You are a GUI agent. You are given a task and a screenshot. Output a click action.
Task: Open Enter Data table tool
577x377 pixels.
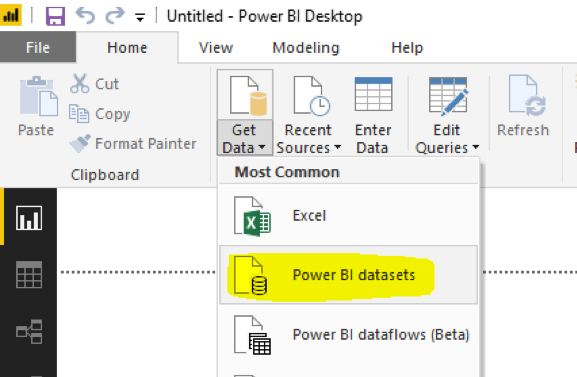pyautogui.click(x=373, y=116)
